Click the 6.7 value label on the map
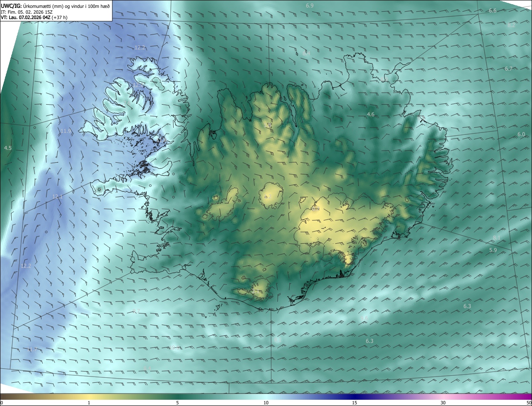Screen dimensions: 532x406 [x=509, y=68]
